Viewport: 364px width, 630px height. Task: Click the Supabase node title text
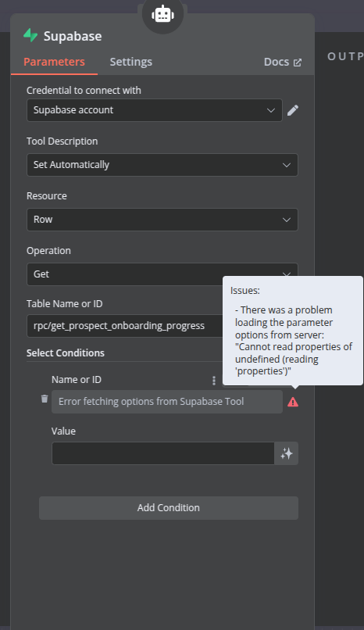(x=73, y=36)
